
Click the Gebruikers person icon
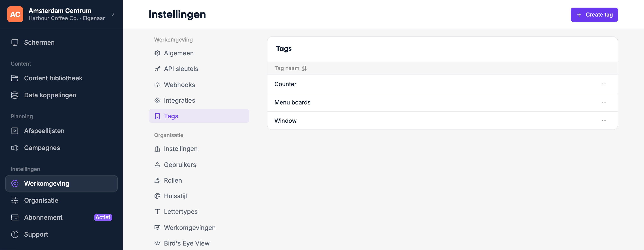click(157, 165)
